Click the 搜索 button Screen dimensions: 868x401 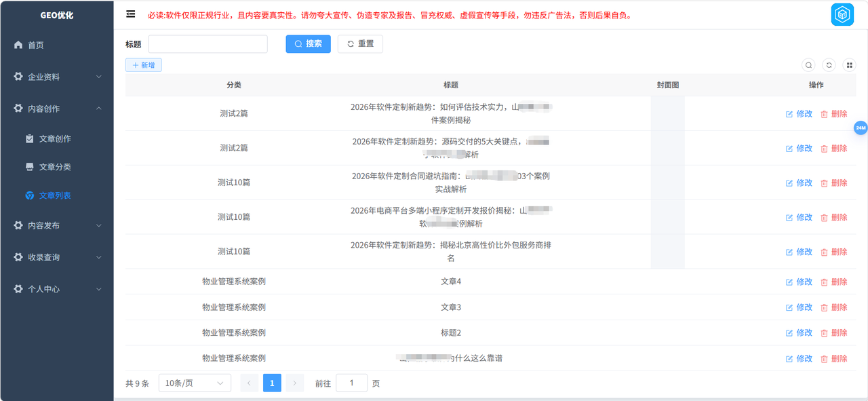(308, 43)
